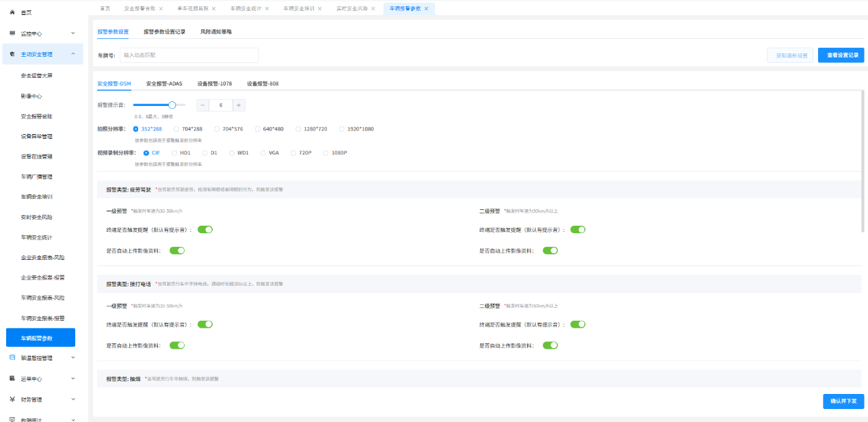Switch to the 安全报警-ADAS tab
The height and width of the screenshot is (422, 868).
point(163,83)
